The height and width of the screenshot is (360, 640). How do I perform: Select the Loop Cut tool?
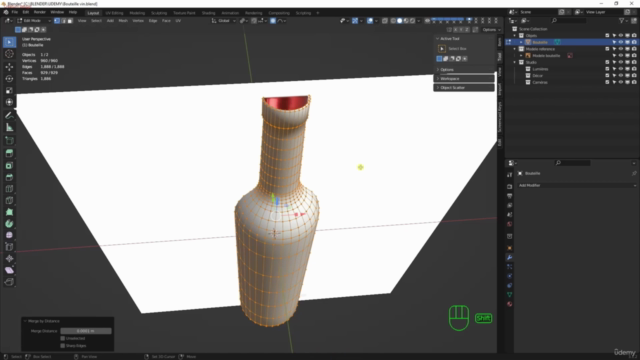(x=9, y=189)
